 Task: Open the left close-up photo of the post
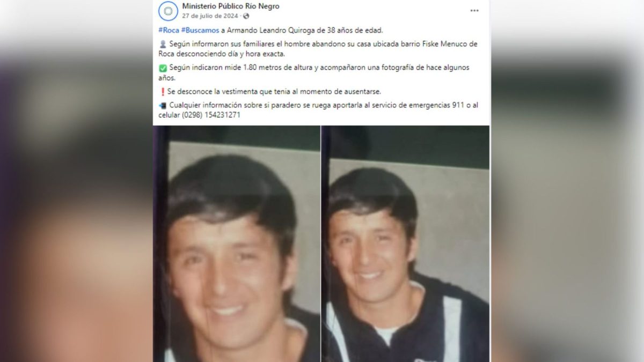click(x=237, y=244)
